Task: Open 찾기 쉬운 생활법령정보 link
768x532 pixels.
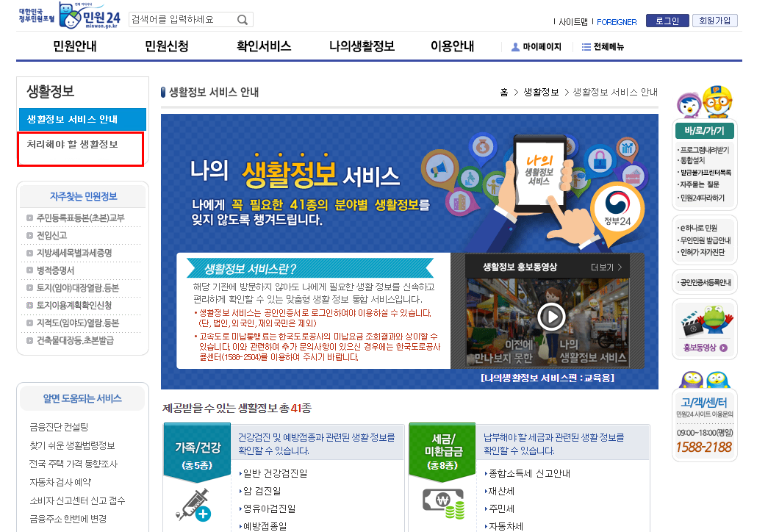Action: pyautogui.click(x=72, y=446)
